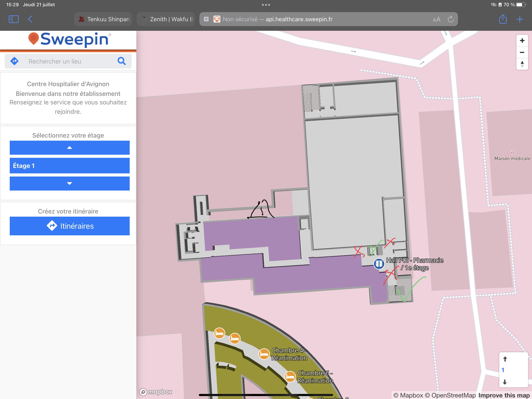Image resolution: width=532 pixels, height=399 pixels.
Task: Select Chambre 4 Réanimation bed marker
Action: [264, 354]
